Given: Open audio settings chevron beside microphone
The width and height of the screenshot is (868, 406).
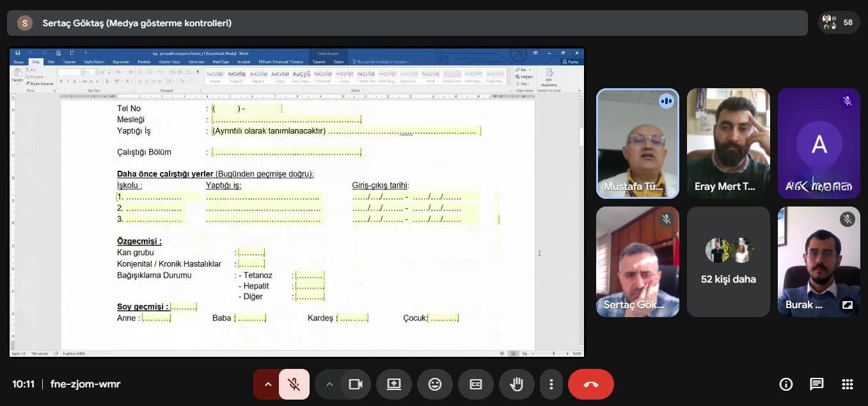Looking at the screenshot, I should pyautogui.click(x=268, y=384).
